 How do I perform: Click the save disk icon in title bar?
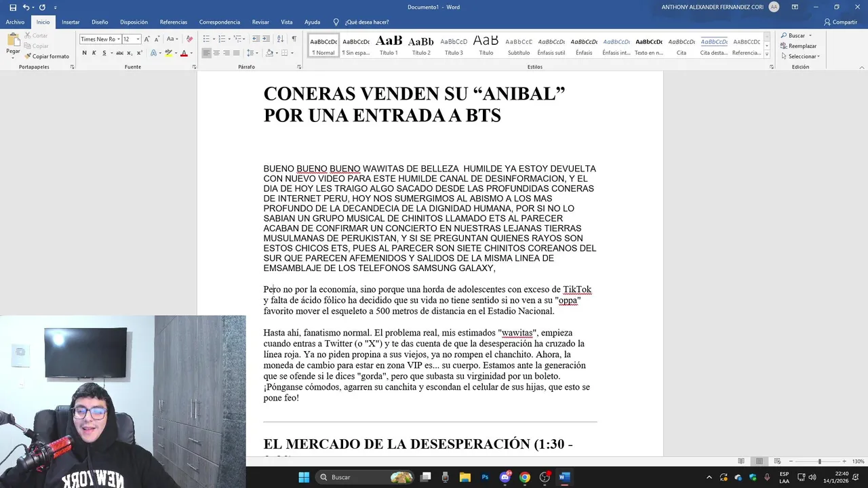[13, 7]
